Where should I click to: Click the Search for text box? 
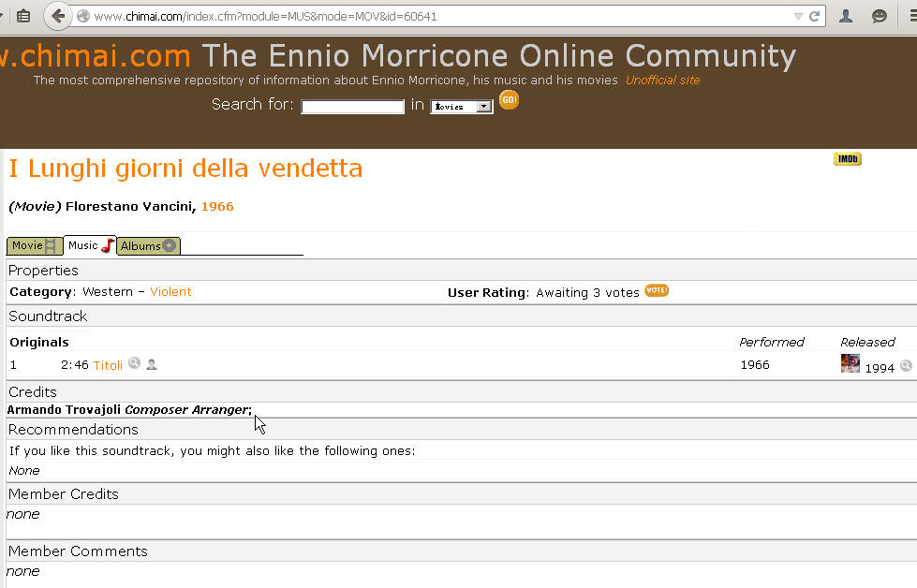(352, 107)
